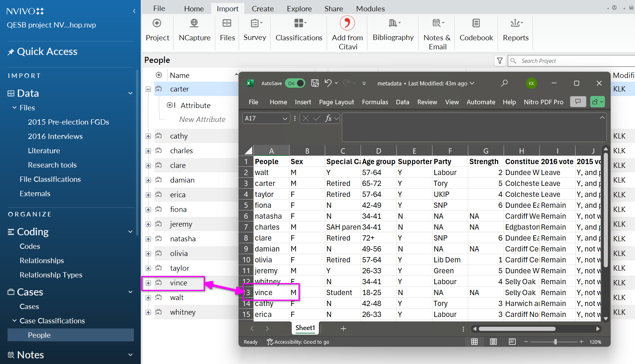Toggle AutoSave off in Excel

[x=295, y=83]
